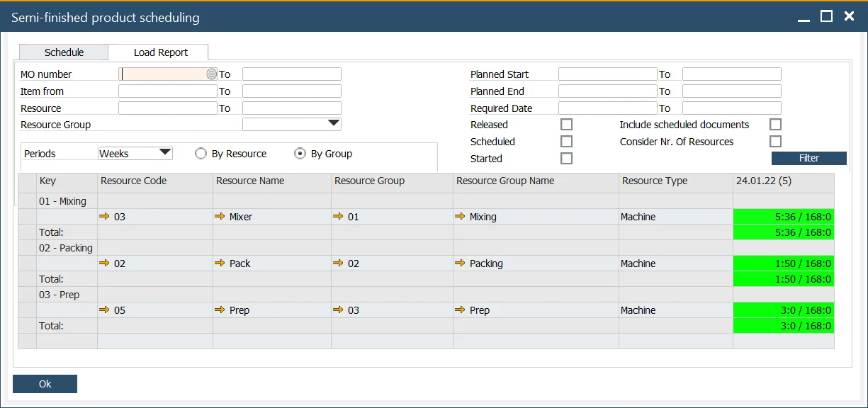868x408 pixels.
Task: Click the link arrow next to Resource Code 03
Action: point(105,217)
